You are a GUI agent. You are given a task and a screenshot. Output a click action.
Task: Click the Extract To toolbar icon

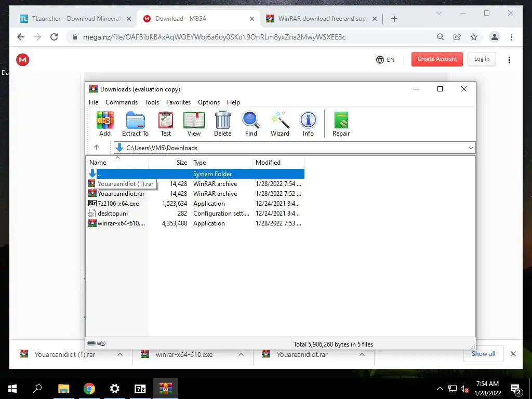[135, 124]
